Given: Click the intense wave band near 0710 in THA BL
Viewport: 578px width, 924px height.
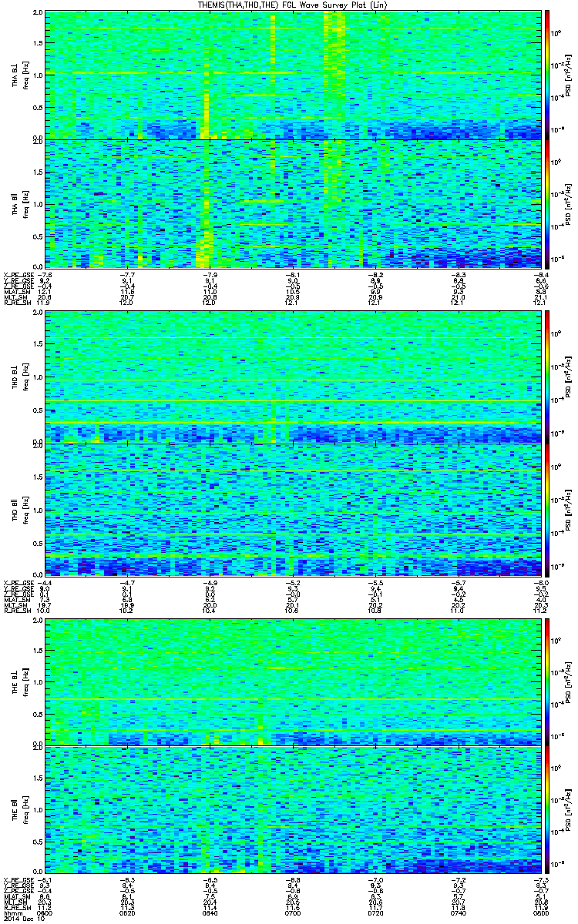Looking at the screenshot, I should (x=334, y=54).
